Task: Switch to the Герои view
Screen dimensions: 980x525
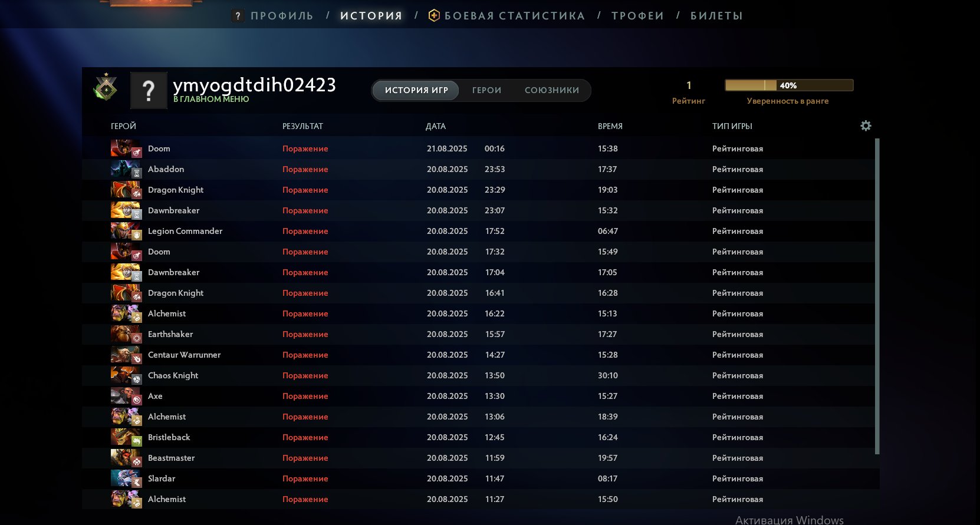Action: point(486,90)
